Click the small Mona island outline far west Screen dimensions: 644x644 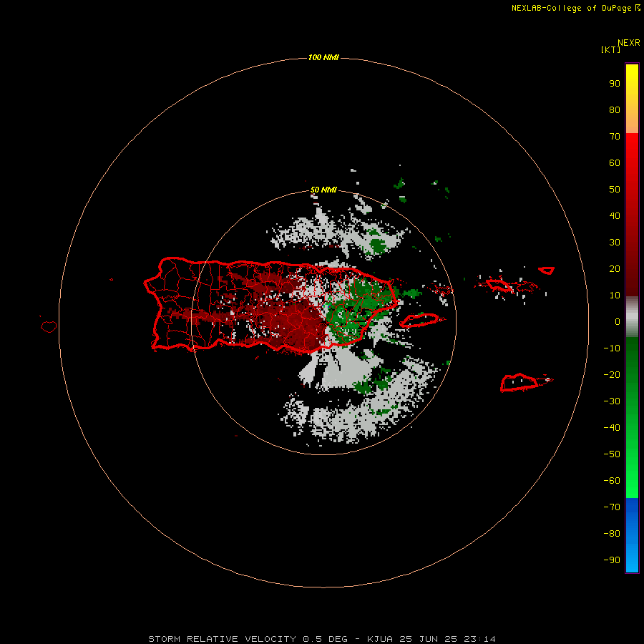point(49,326)
